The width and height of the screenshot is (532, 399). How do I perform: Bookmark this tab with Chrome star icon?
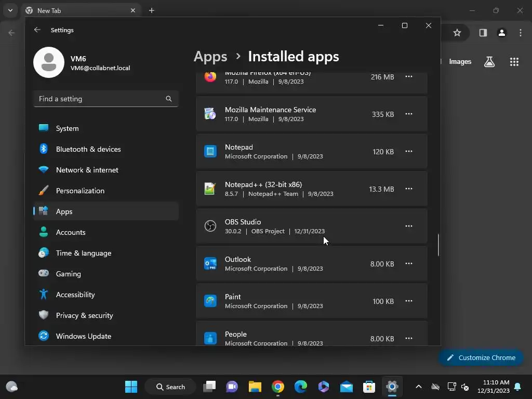(x=457, y=33)
